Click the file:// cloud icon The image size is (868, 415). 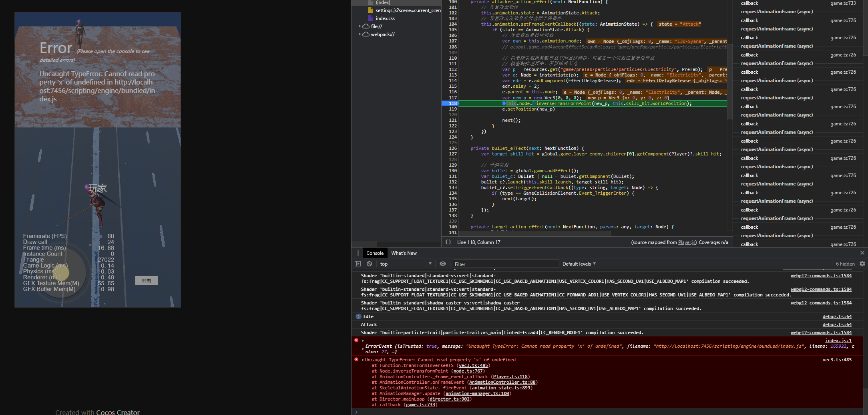pyautogui.click(x=366, y=26)
